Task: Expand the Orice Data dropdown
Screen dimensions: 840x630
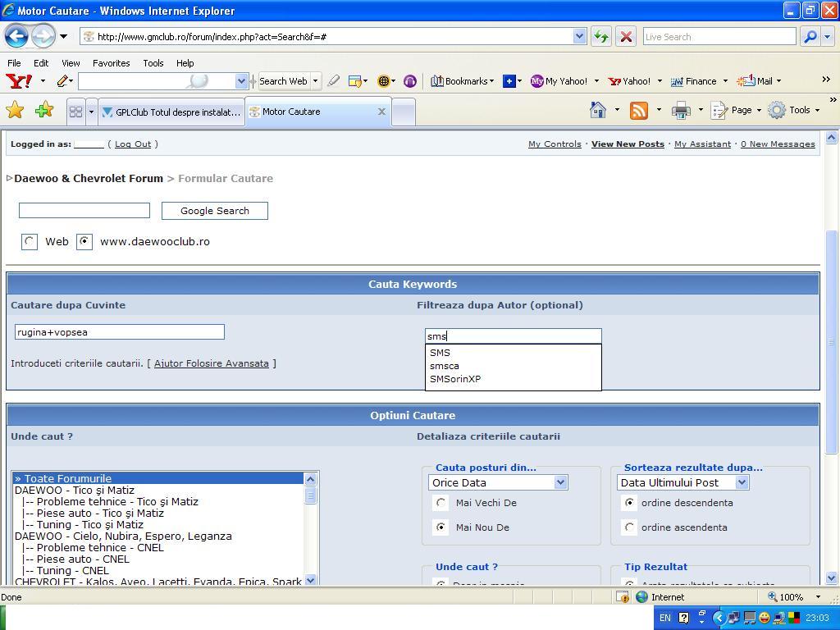Action: (560, 482)
